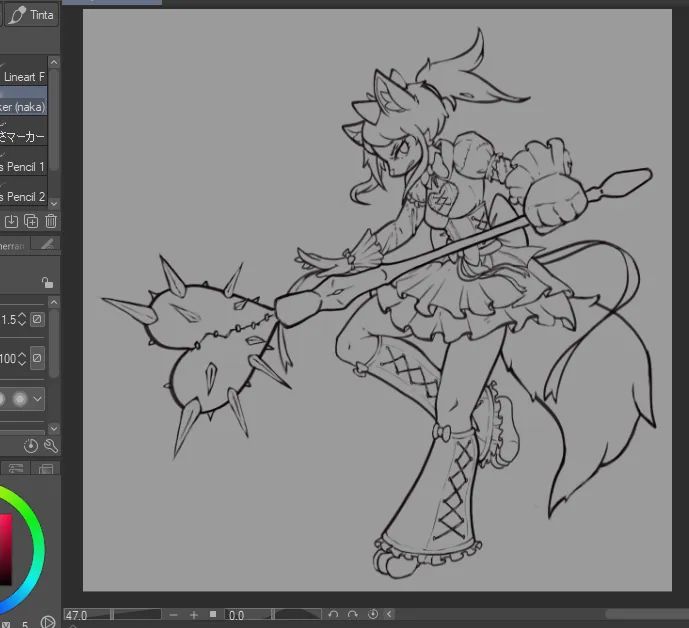This screenshot has height=628, width=689.
Task: Pick a red shade in the color square
Action: pos(6,549)
